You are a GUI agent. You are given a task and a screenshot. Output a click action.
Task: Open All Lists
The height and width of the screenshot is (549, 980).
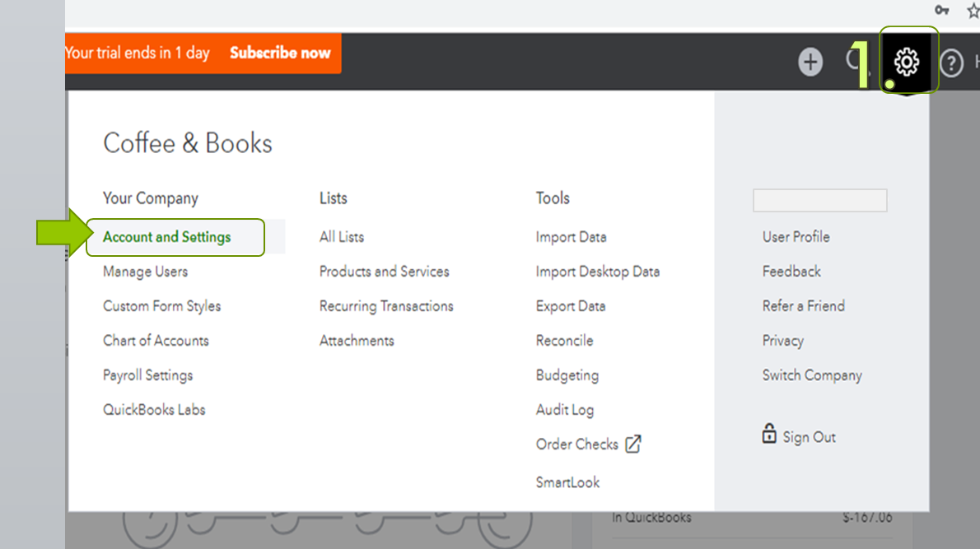click(341, 237)
